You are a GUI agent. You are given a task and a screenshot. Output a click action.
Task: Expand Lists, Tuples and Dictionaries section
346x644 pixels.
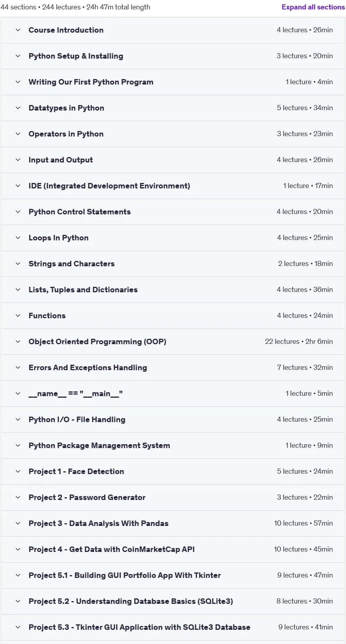click(x=173, y=290)
